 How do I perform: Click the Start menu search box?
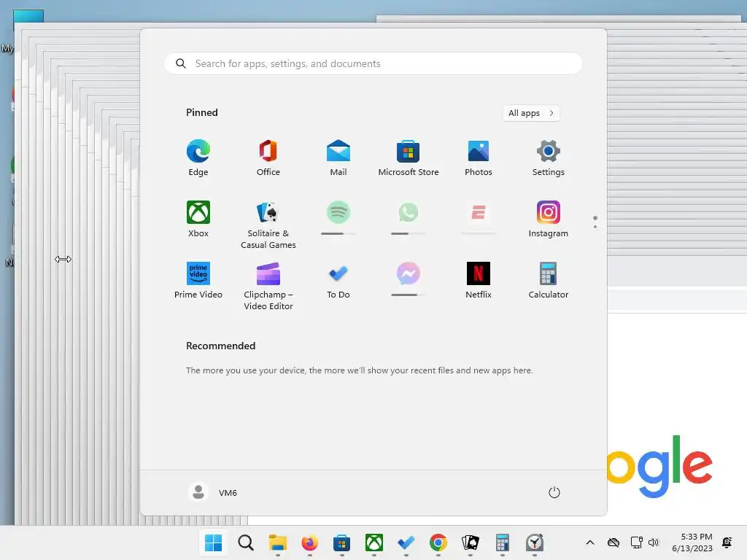coord(373,63)
